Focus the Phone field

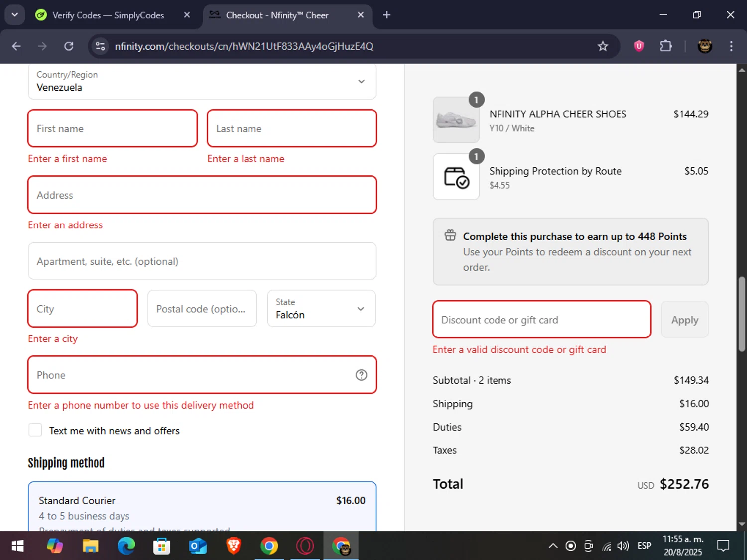pos(202,375)
